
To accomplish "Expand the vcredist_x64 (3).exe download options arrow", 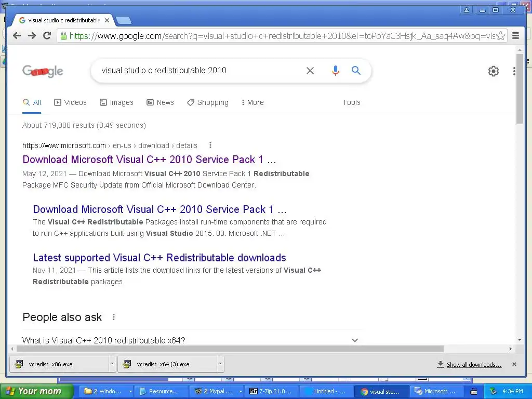I will tap(220, 364).
